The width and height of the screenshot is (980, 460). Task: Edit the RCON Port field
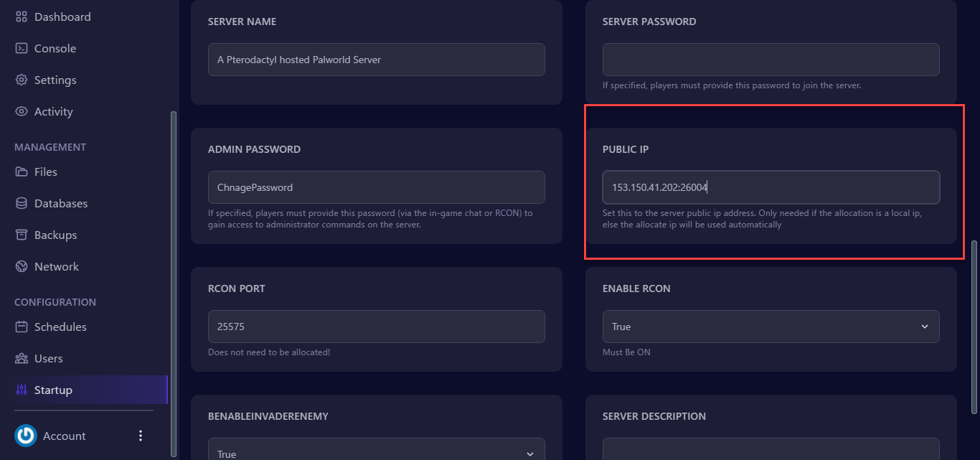pos(377,327)
